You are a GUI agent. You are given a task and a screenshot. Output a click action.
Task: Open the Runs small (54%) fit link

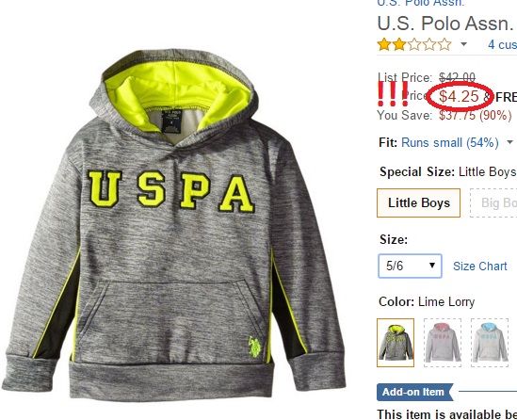tap(450, 143)
